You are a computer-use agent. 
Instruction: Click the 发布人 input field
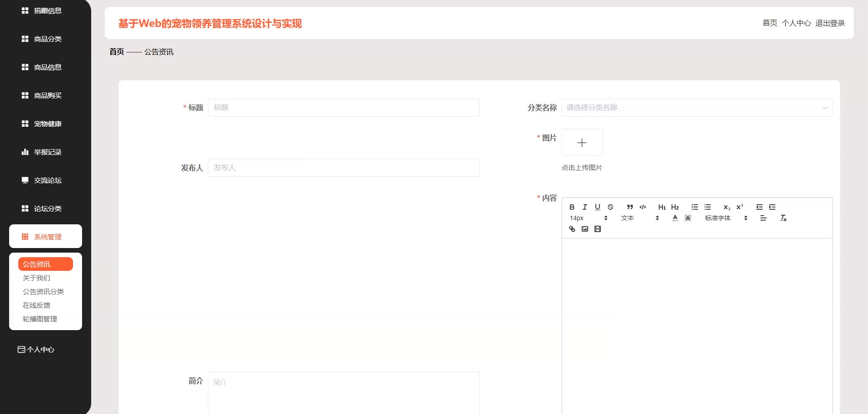[x=343, y=168]
